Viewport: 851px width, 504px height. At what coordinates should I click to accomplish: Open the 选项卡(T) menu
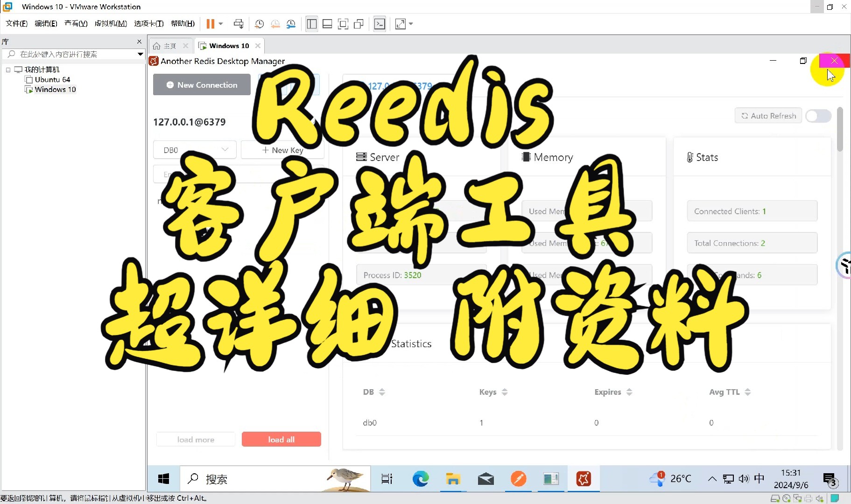(148, 23)
